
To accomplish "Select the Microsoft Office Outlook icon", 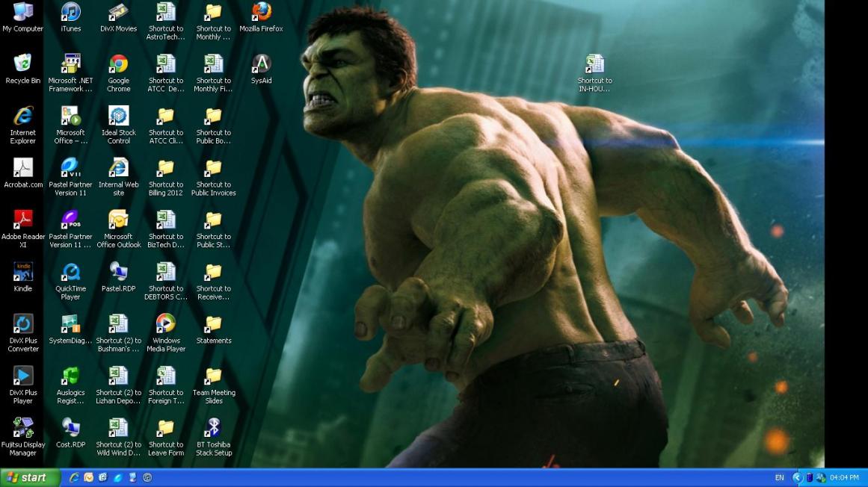I will click(118, 220).
